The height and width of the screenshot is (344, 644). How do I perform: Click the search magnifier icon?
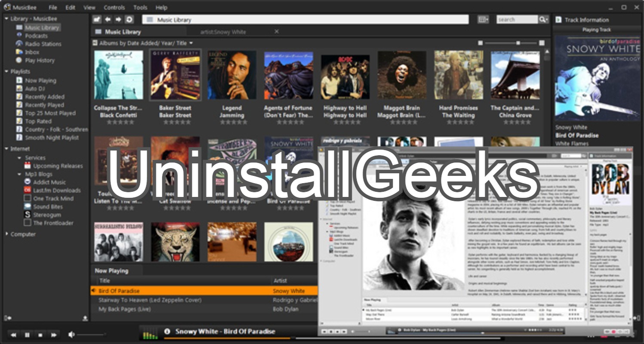pyautogui.click(x=543, y=19)
